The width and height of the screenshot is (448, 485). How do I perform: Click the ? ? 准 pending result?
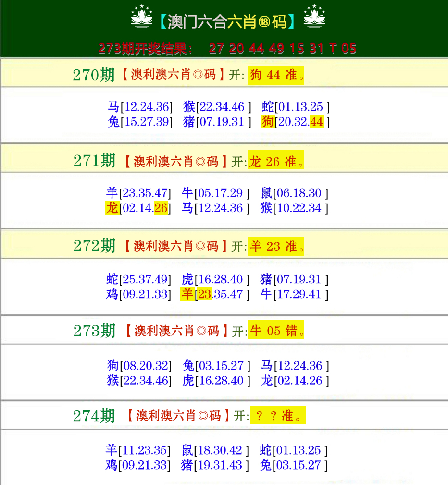click(x=277, y=416)
